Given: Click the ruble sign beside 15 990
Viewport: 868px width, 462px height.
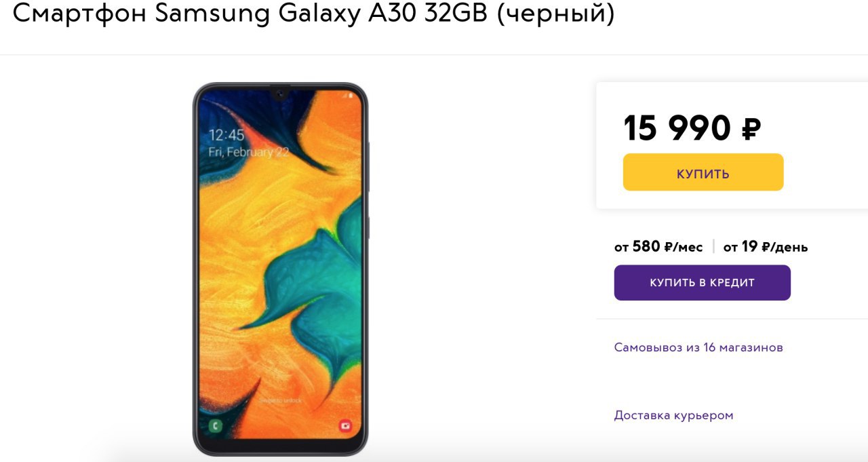Looking at the screenshot, I should pyautogui.click(x=751, y=128).
